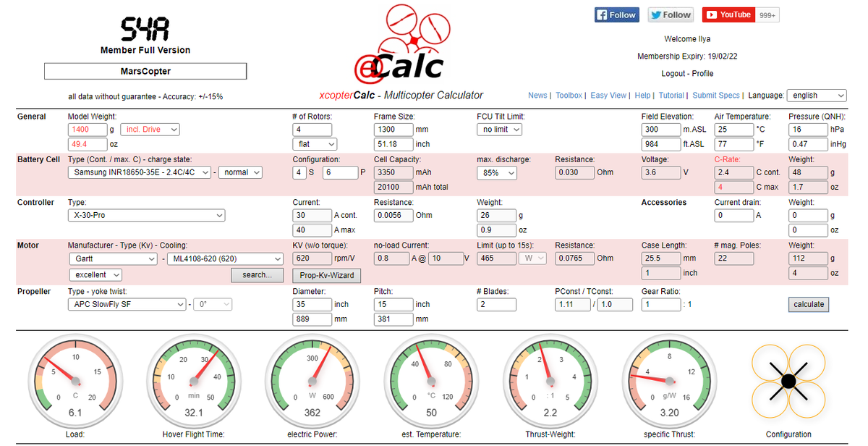Click the Logout link
This screenshot has width=868, height=446.
(x=674, y=74)
